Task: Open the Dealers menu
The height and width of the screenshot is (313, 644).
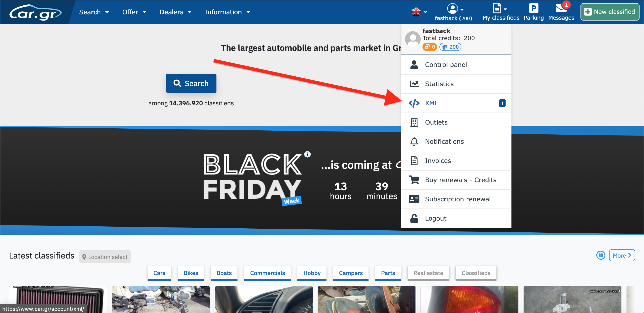Action: coord(175,12)
